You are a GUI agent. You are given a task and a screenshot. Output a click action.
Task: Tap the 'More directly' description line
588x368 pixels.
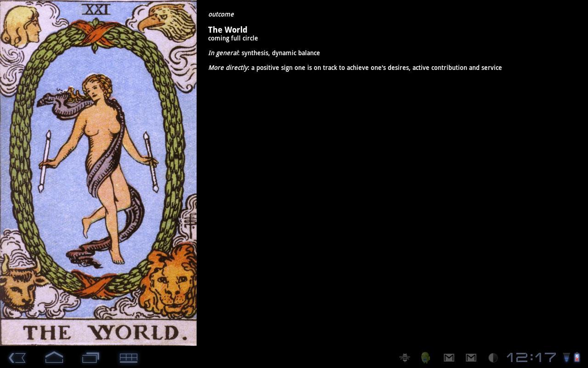point(355,68)
